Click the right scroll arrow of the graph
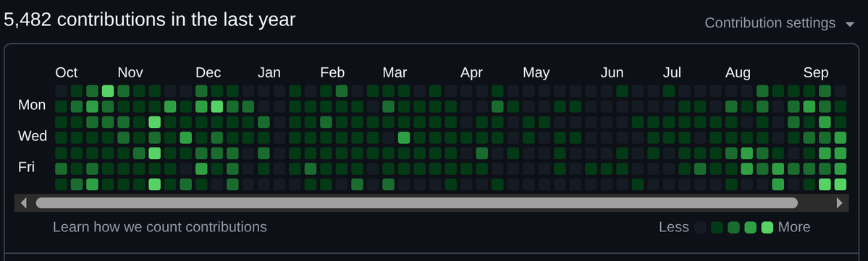This screenshot has width=868, height=261. (x=839, y=203)
